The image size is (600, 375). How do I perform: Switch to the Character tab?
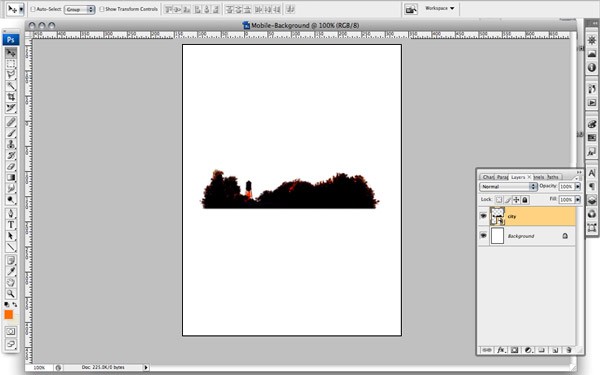point(488,177)
